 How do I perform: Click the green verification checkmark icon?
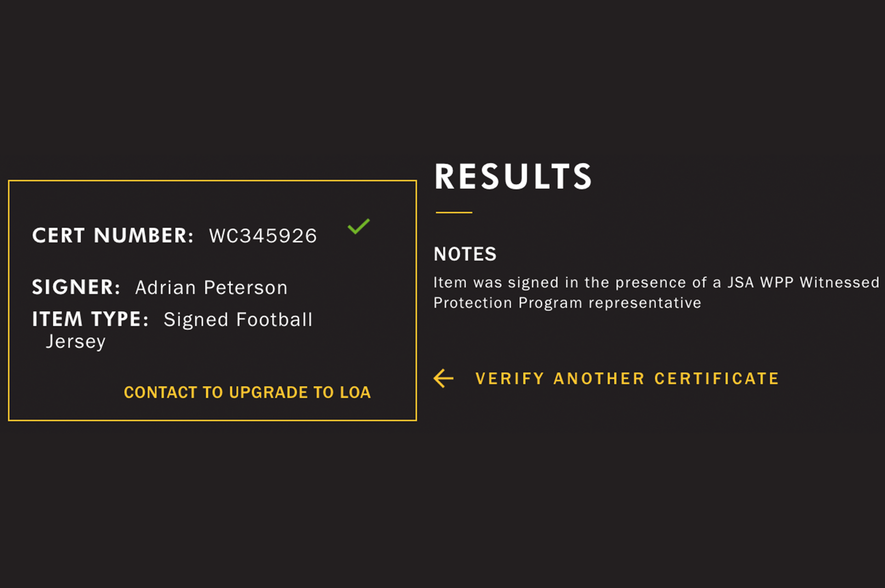point(358,226)
